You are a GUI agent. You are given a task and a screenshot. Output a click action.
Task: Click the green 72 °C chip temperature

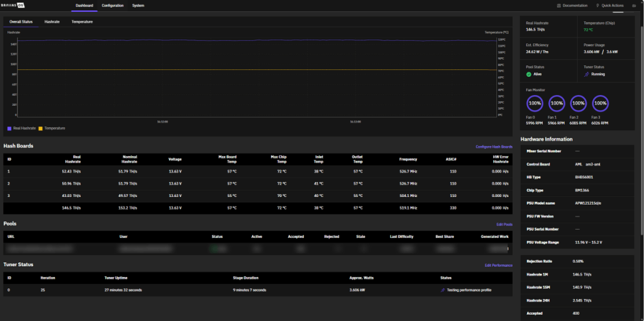[x=588, y=30]
